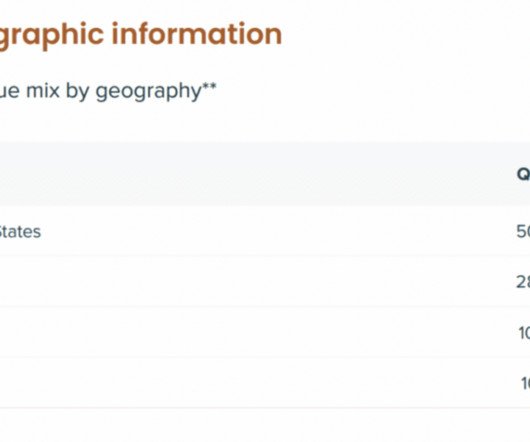Click the value 10 in the third row
This screenshot has width=530, height=442.
point(524,333)
